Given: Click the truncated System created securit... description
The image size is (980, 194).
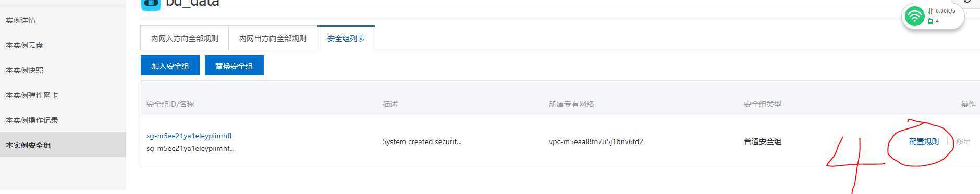Looking at the screenshot, I should coord(422,141).
